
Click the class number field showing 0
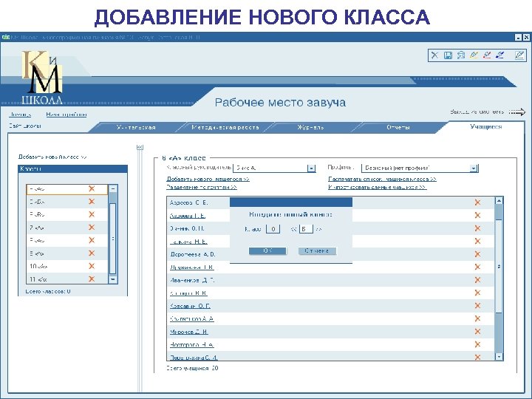click(x=273, y=229)
